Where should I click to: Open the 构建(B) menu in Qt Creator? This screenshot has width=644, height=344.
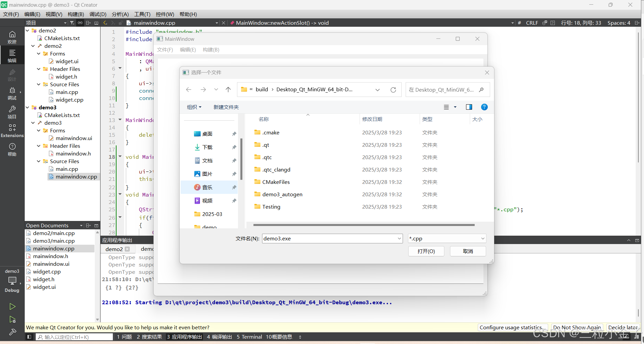(76, 14)
